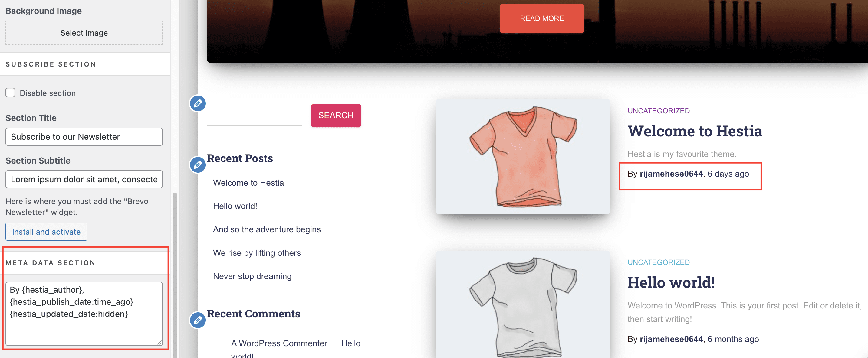Image resolution: width=868 pixels, height=358 pixels.
Task: Click the customizer sidebar scrollbar
Action: [x=175, y=269]
